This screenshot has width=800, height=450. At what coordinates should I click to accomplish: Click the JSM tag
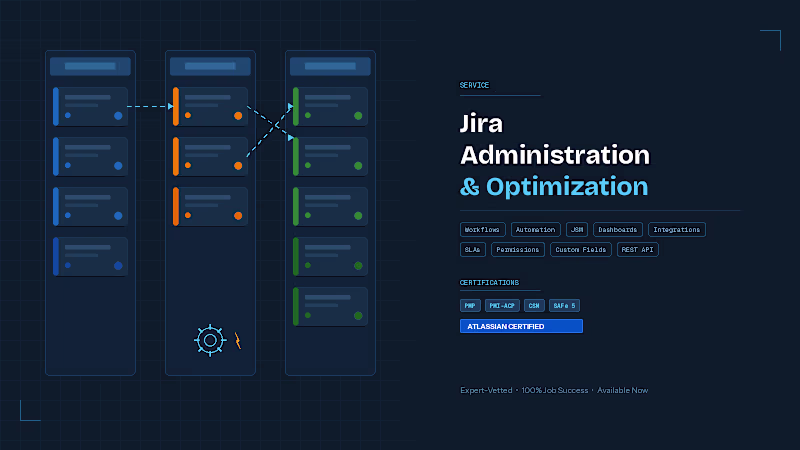[x=577, y=230]
